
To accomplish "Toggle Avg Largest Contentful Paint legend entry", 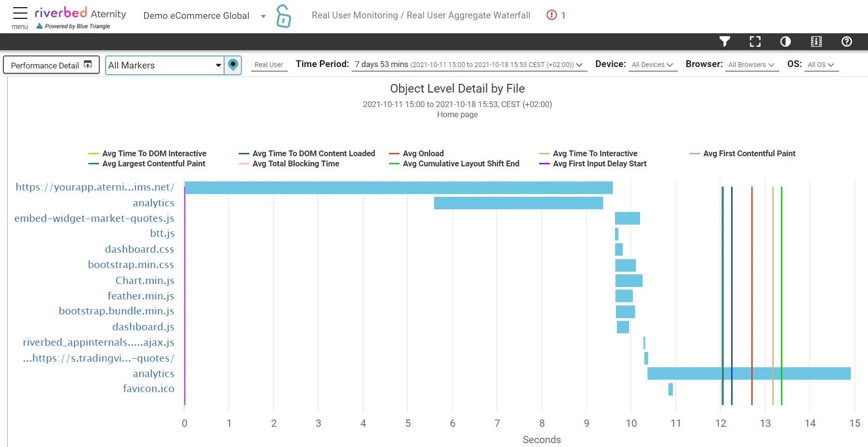I will point(153,164).
